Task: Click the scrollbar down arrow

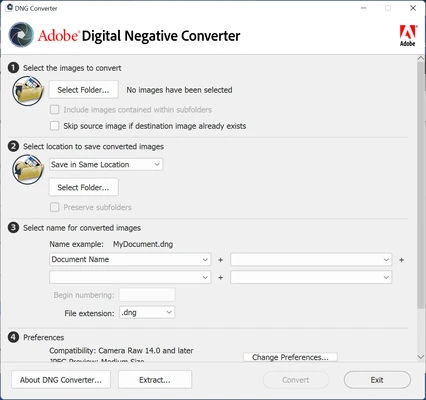Action: (x=421, y=357)
